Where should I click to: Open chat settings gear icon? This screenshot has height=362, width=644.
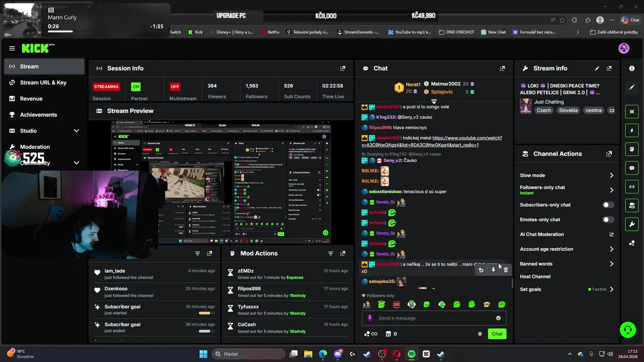point(480,334)
